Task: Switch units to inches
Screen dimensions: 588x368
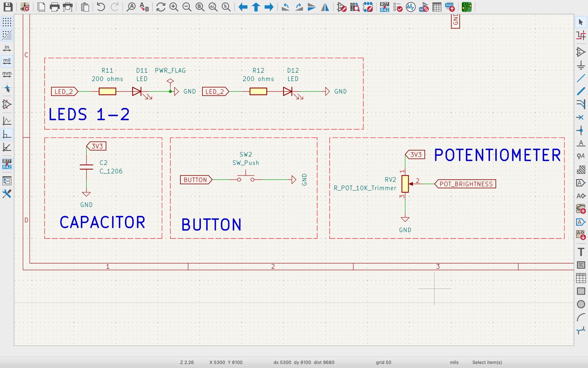Action: [x=7, y=48]
